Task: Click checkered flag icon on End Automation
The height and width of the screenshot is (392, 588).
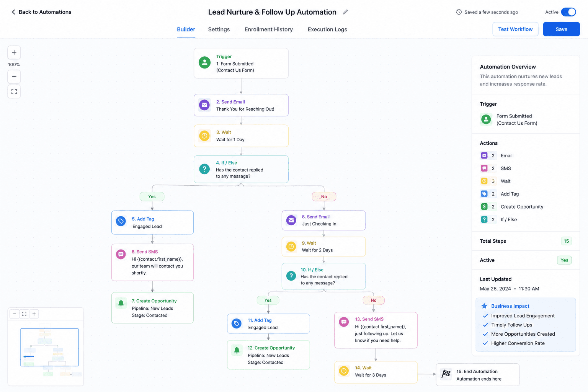Action: 446,374
